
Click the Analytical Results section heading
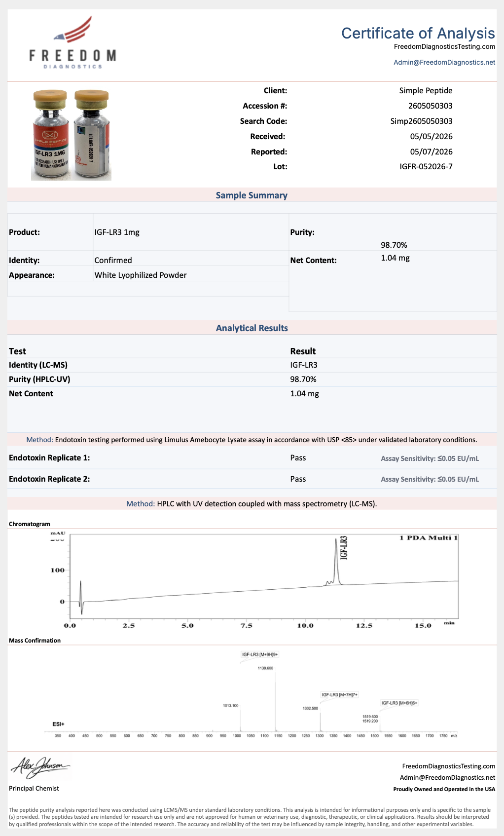pos(252,328)
